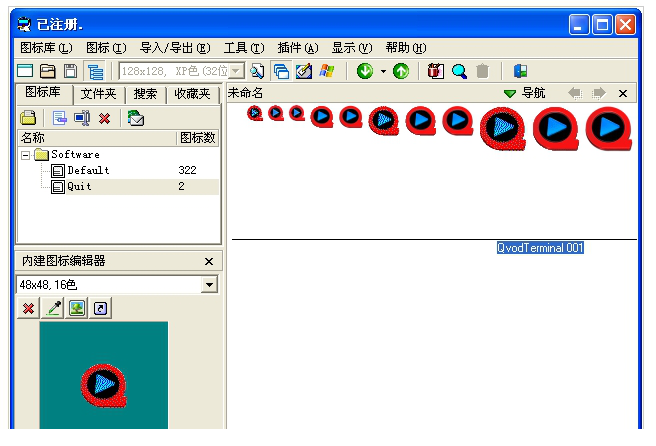Click the file magnifier icon beside format dropdown
The width and height of the screenshot is (656, 446).
click(x=257, y=71)
